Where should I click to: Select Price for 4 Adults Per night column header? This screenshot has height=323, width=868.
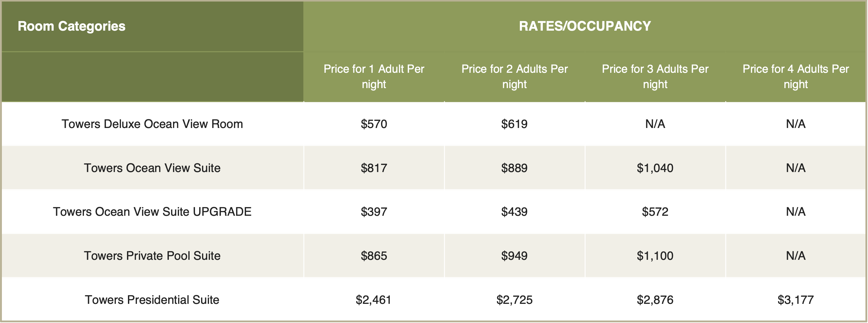point(796,77)
